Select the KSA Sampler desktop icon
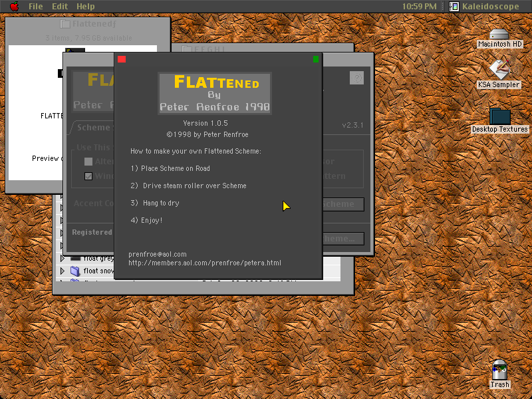Screen dimensions: 532x399 (499, 69)
